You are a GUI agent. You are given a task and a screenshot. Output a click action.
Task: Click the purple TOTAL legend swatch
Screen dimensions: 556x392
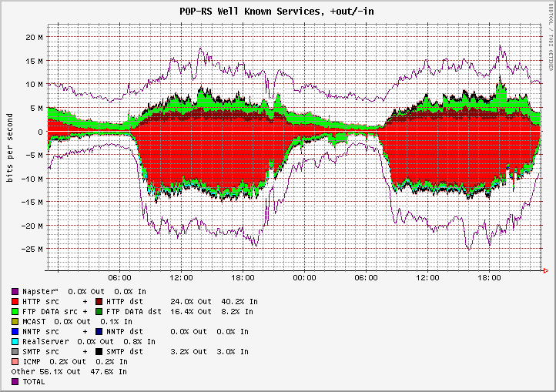tap(15, 382)
